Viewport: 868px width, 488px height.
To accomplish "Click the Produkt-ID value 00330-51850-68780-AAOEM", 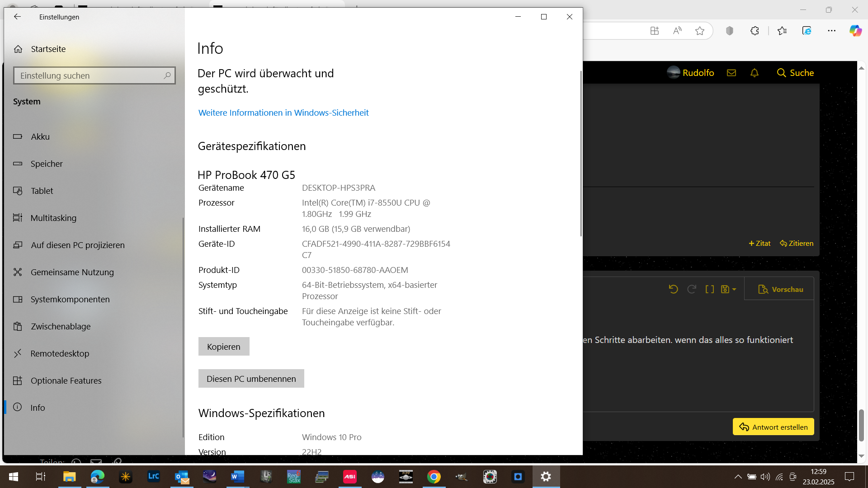I will (x=355, y=270).
